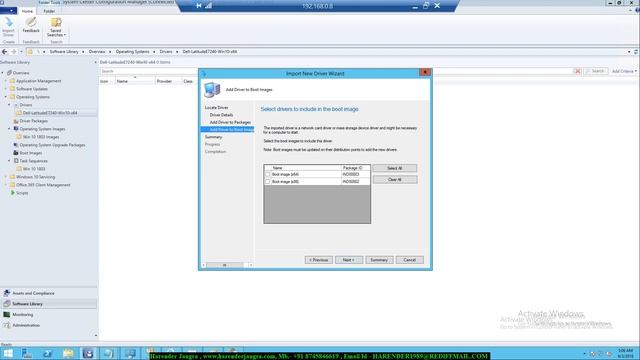
Task: Open Server Manager from the taskbar
Action: tap(27, 353)
